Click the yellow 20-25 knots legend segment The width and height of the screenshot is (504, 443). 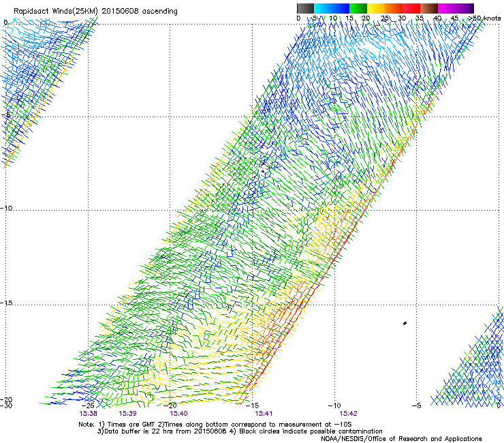(x=376, y=8)
